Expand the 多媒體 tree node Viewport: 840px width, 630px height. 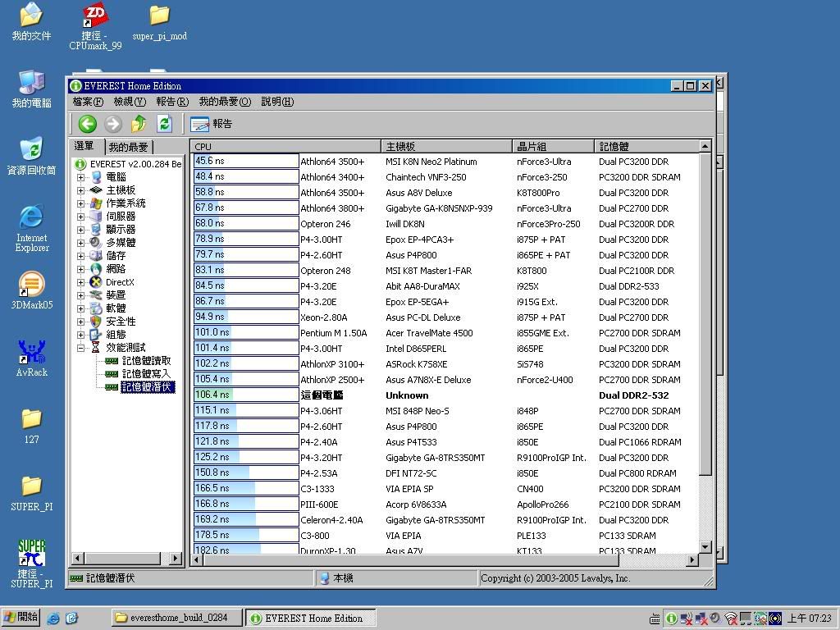[80, 243]
